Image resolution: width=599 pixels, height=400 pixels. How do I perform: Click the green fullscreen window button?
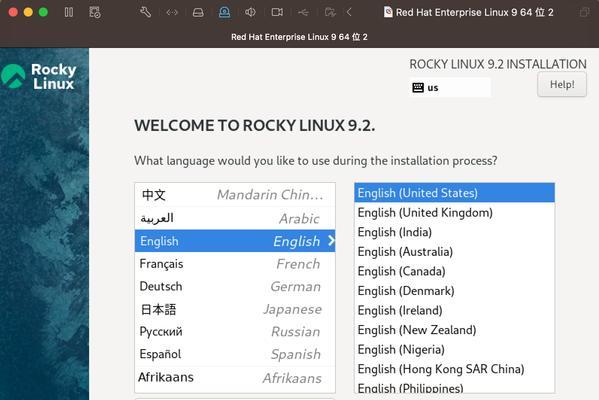click(x=44, y=12)
